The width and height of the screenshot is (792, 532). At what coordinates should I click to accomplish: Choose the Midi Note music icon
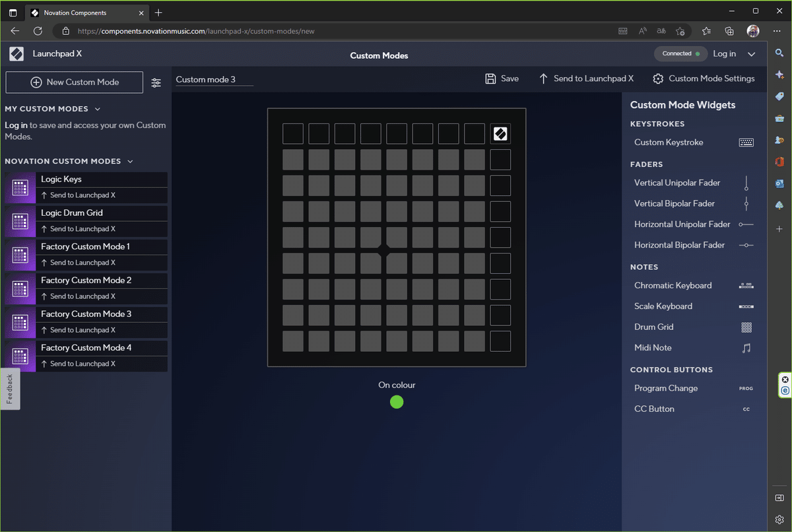pyautogui.click(x=746, y=348)
